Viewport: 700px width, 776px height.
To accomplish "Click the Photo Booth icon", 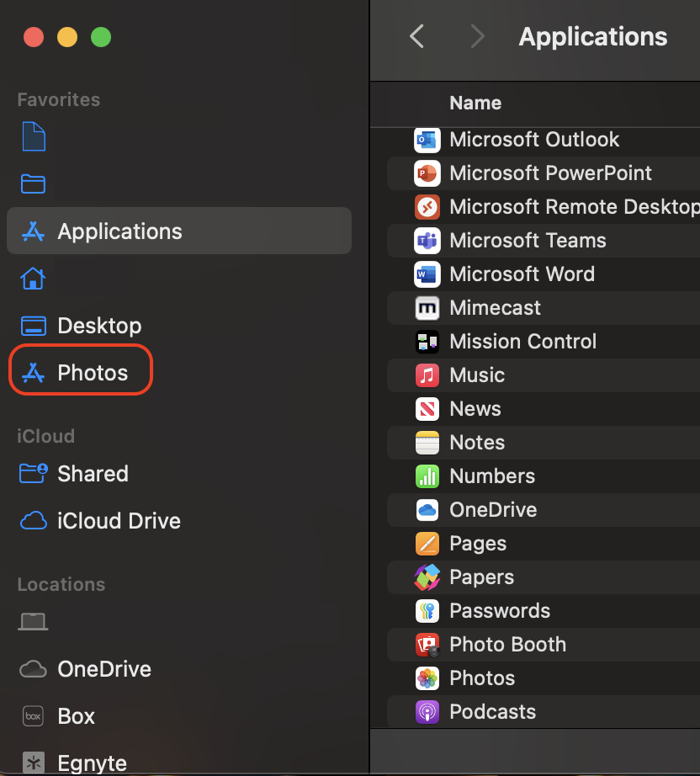I will [427, 645].
